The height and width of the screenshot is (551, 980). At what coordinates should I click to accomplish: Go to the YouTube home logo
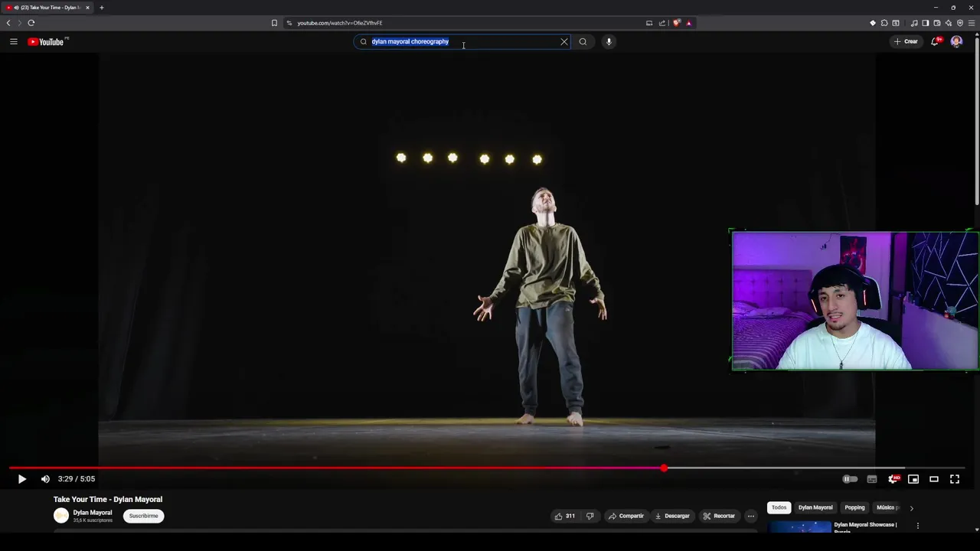pyautogui.click(x=46, y=41)
